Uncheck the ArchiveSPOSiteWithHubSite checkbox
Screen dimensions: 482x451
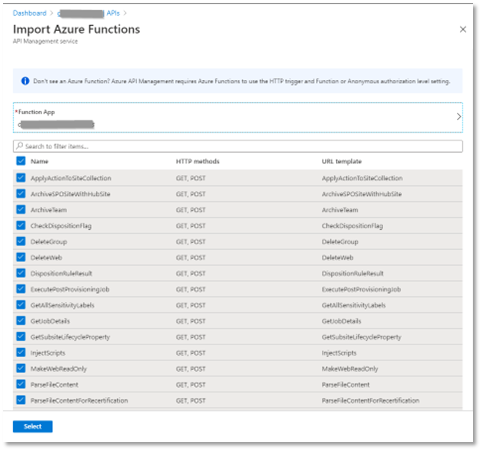pos(21,194)
